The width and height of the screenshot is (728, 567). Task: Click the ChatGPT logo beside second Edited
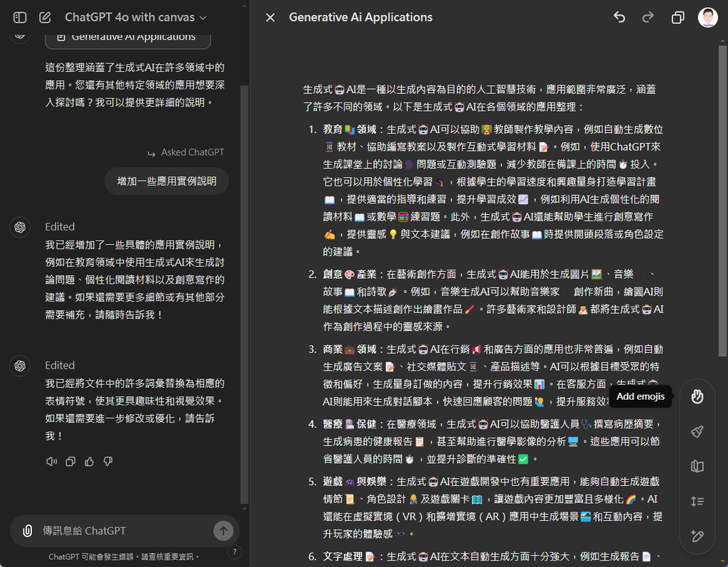[x=20, y=366]
